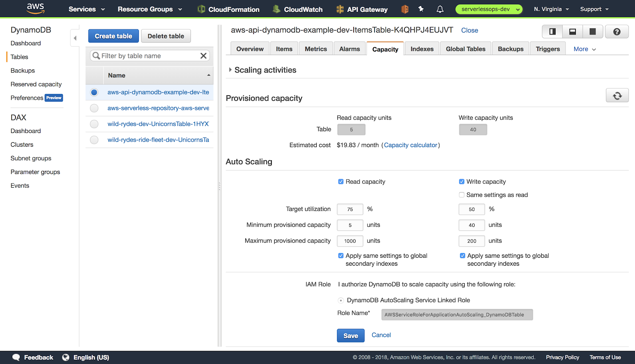635x364 pixels.
Task: Refresh the provisioned capacity section
Action: pyautogui.click(x=617, y=96)
